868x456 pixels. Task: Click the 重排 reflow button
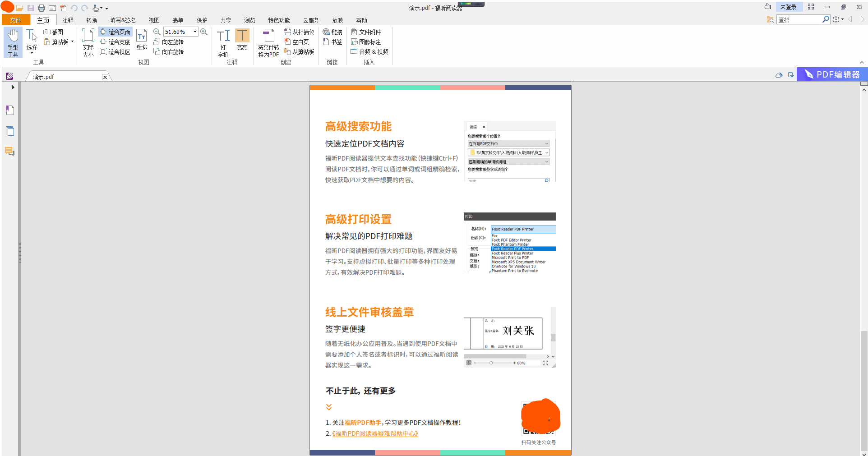[142, 39]
